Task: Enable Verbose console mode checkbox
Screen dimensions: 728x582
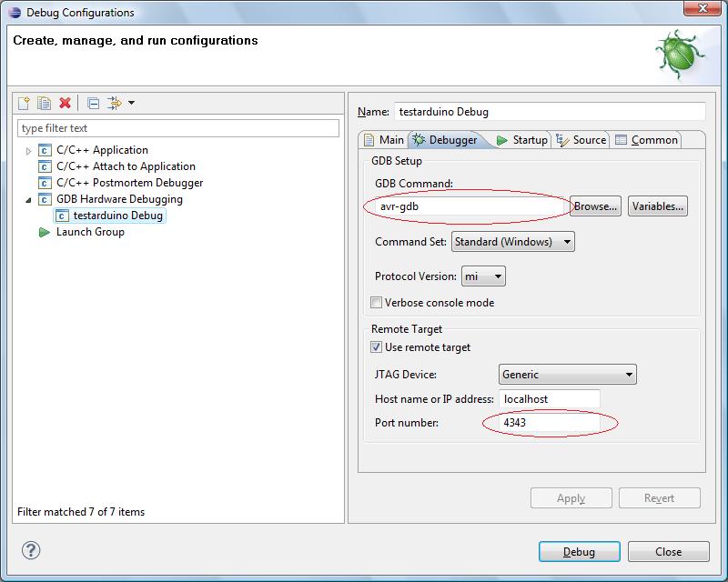Action: click(377, 303)
